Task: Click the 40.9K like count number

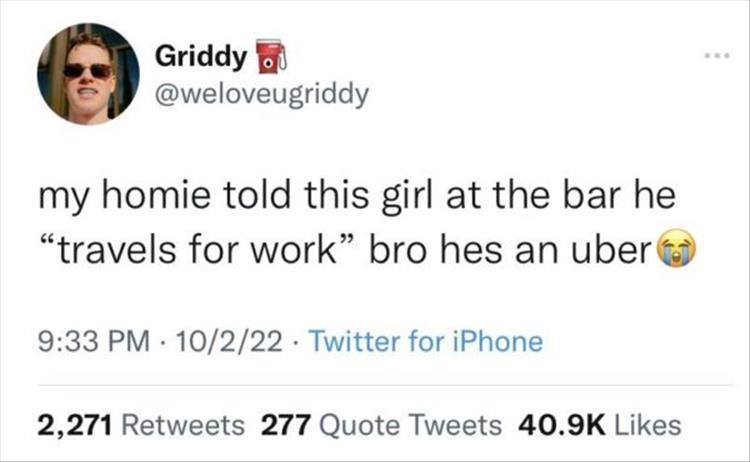Action: pyautogui.click(x=562, y=426)
